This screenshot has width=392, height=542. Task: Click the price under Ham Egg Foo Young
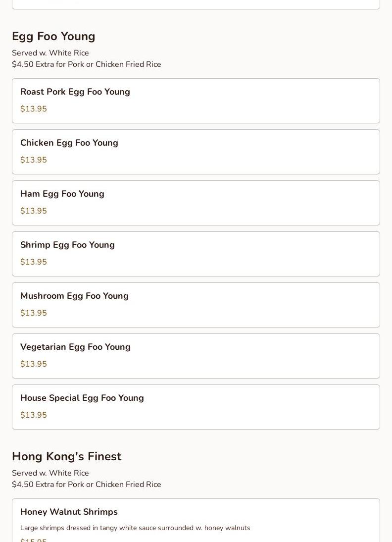tap(34, 211)
